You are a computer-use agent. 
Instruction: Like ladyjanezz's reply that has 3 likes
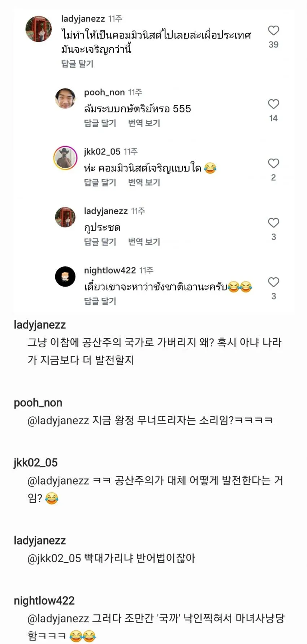tap(273, 223)
